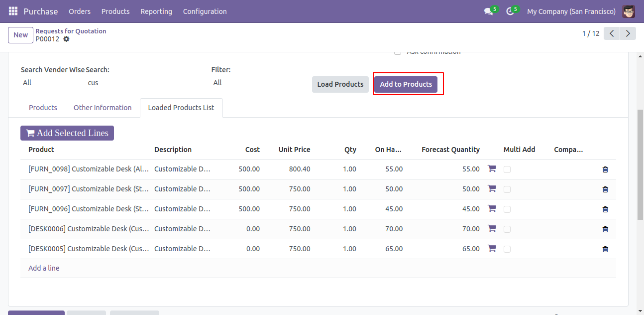Click the 1 / 12 record pager

click(591, 33)
